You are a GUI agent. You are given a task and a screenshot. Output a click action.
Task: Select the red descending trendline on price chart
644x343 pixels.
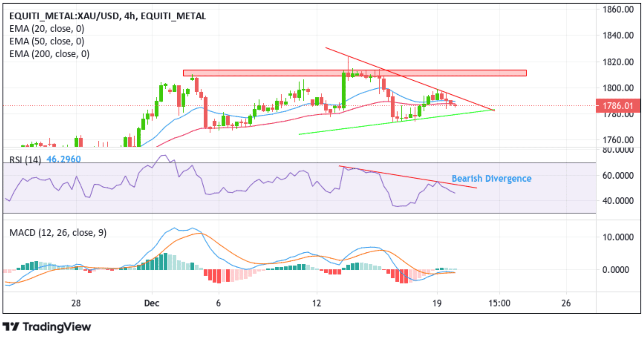tap(410, 79)
